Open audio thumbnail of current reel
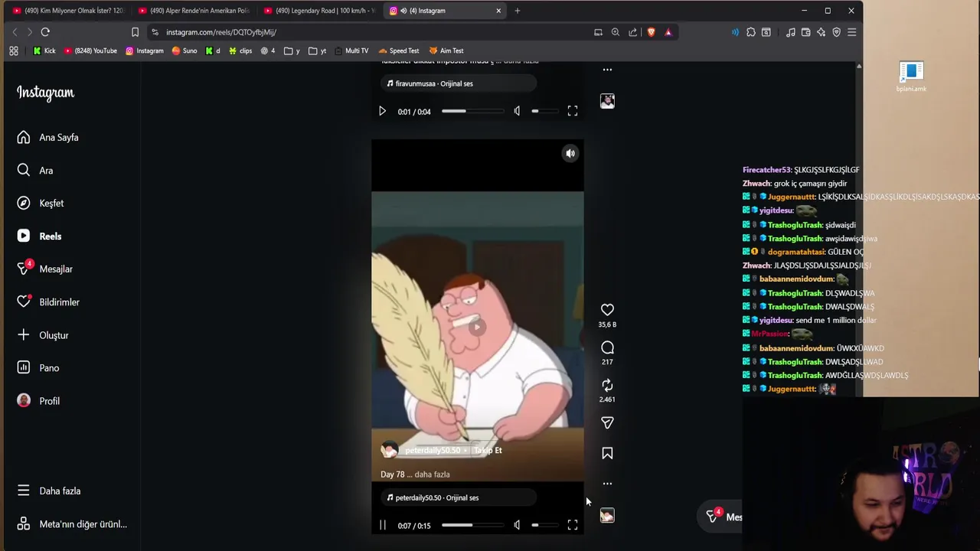The width and height of the screenshot is (980, 551). tap(607, 516)
